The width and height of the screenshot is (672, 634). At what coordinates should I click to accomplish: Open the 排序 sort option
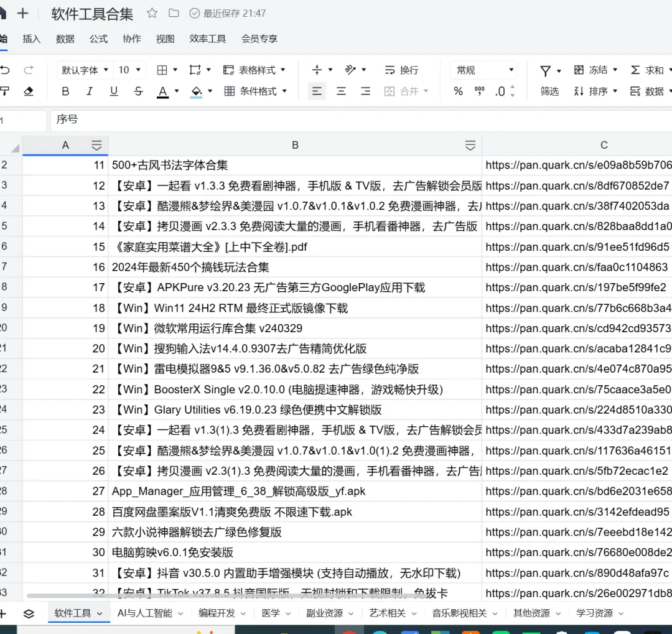[x=595, y=91]
